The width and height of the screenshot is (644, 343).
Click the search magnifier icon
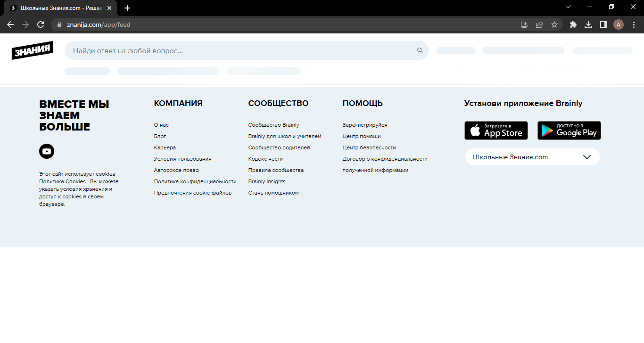point(420,50)
